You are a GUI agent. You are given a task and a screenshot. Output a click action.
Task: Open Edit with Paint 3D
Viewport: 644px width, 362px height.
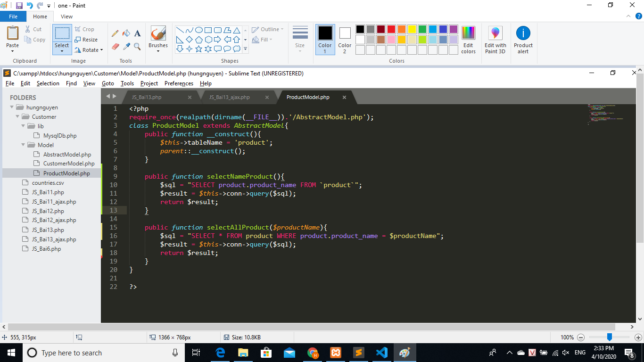pyautogui.click(x=495, y=40)
